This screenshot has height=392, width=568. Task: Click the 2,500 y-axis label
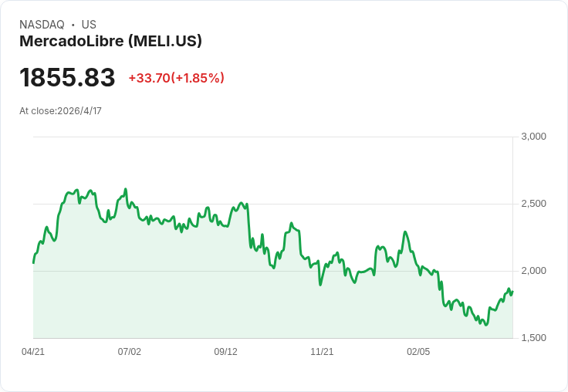[533, 204]
